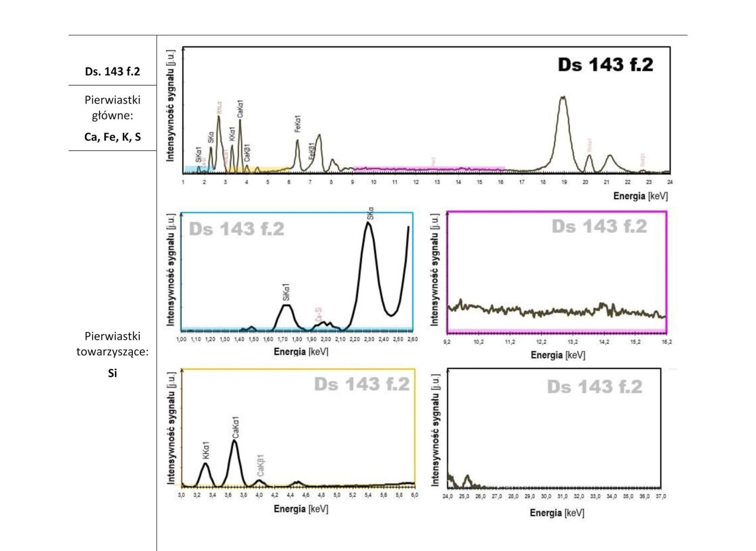Viewport: 756px width, 551px height.
Task: Click the '6,0' tick on yellow chart axis
Action: 414,495
